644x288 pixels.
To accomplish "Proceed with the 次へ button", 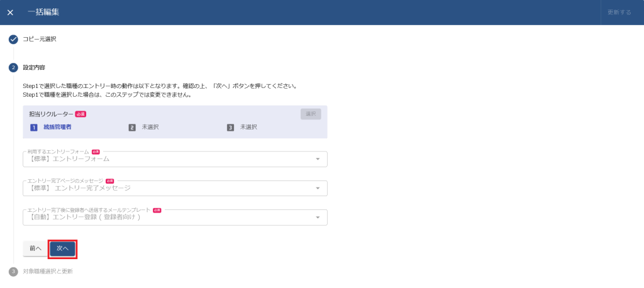I will [62, 248].
